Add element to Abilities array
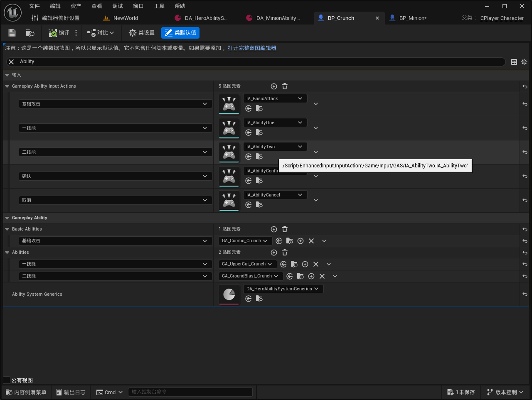This screenshot has width=532, height=400. point(274,253)
